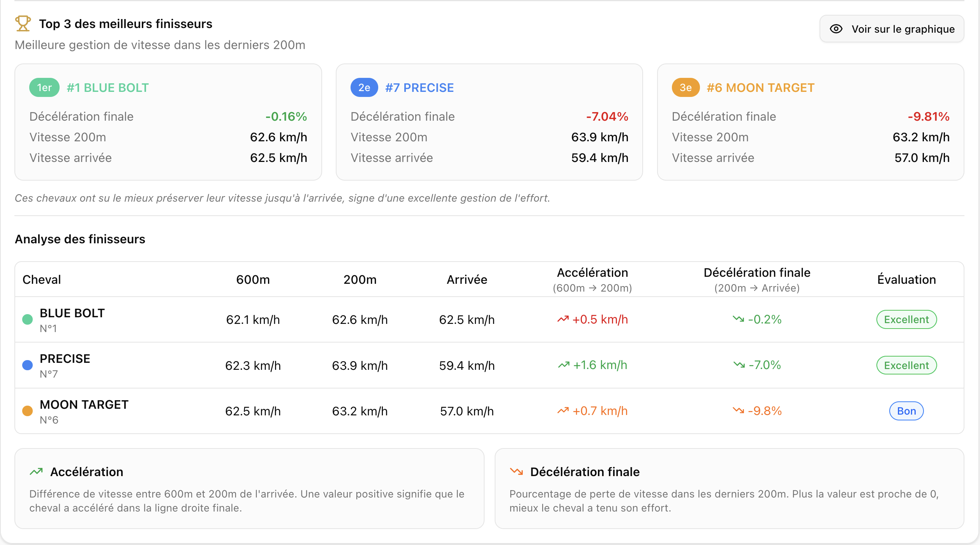Click the 63.9 km/h value in the #7 PRECISE card
This screenshot has height=545, width=980.
point(600,137)
